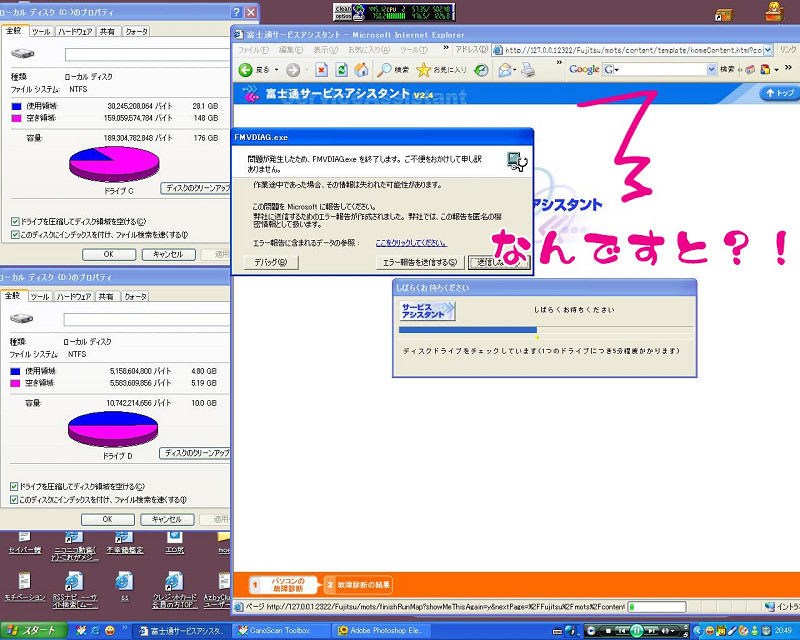Toggle drive compression checkbox in C: properties
The width and height of the screenshot is (800, 640).
click(15, 221)
